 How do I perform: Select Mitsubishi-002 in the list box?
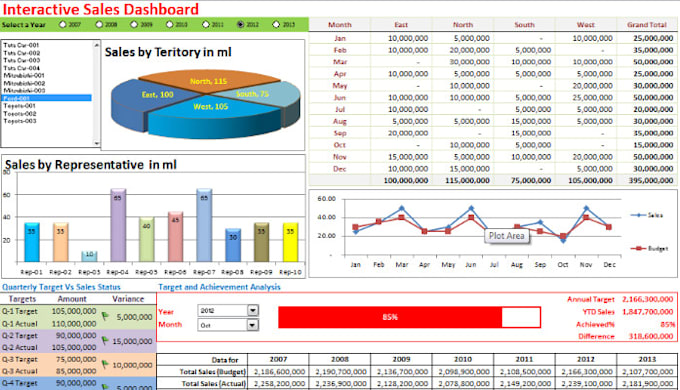[24, 83]
